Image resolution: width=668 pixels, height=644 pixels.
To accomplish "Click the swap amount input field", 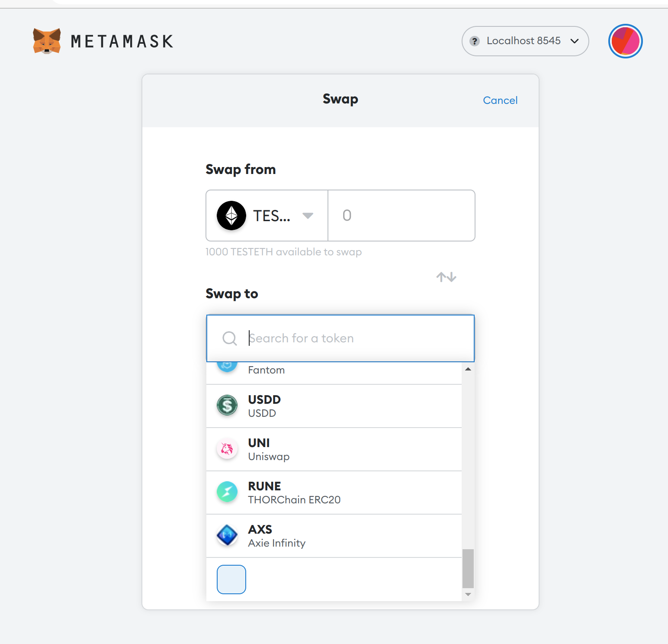I will [401, 216].
